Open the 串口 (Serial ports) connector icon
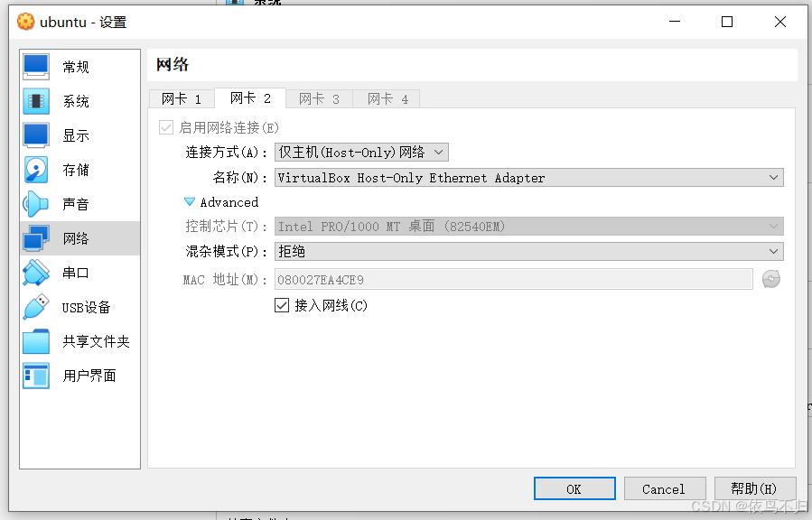The width and height of the screenshot is (812, 520). pos(36,273)
